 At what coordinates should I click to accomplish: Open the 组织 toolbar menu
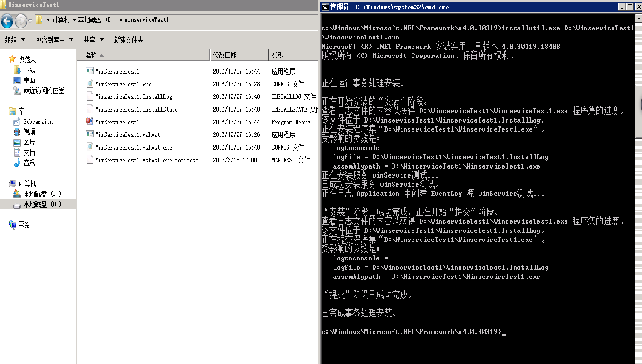14,40
